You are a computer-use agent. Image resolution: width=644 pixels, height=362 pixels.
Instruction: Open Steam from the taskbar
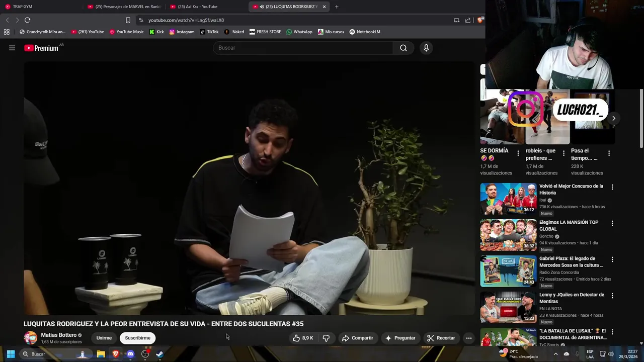coord(159,354)
